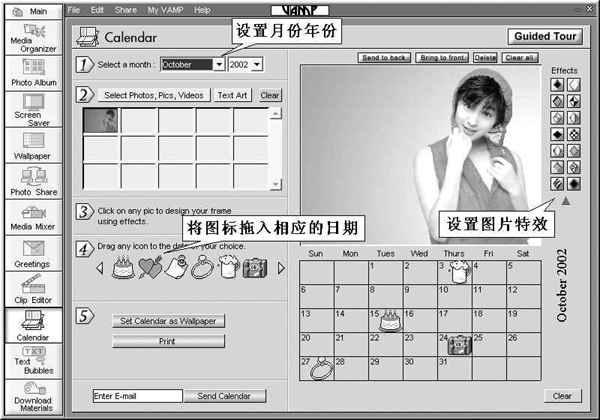Open the My VAMP menu
Image resolution: width=600 pixels, height=420 pixels.
pyautogui.click(x=165, y=10)
